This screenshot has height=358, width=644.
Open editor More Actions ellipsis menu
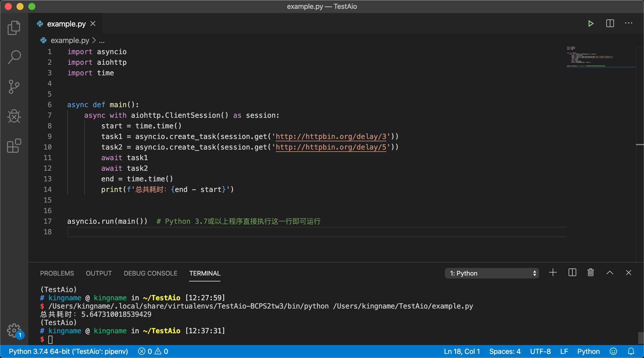click(628, 24)
